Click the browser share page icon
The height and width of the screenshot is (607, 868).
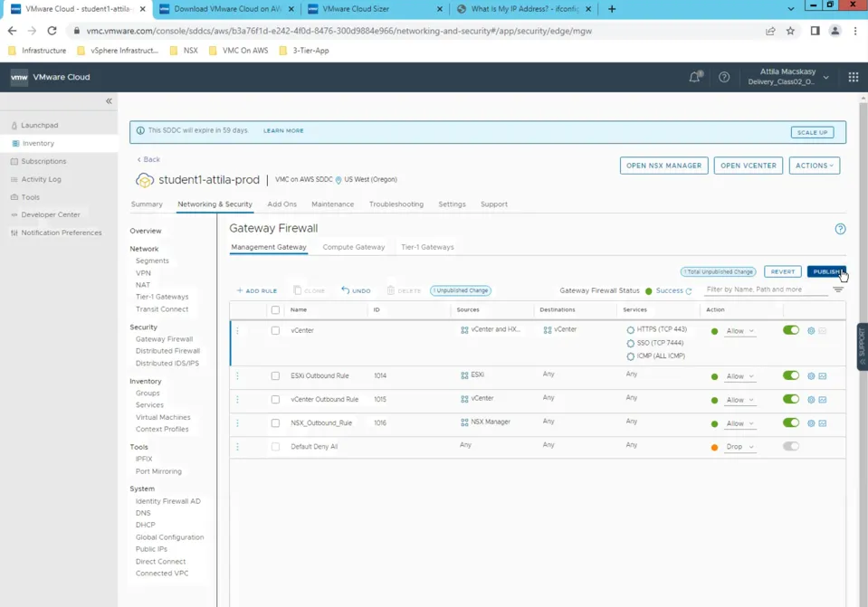tap(770, 31)
